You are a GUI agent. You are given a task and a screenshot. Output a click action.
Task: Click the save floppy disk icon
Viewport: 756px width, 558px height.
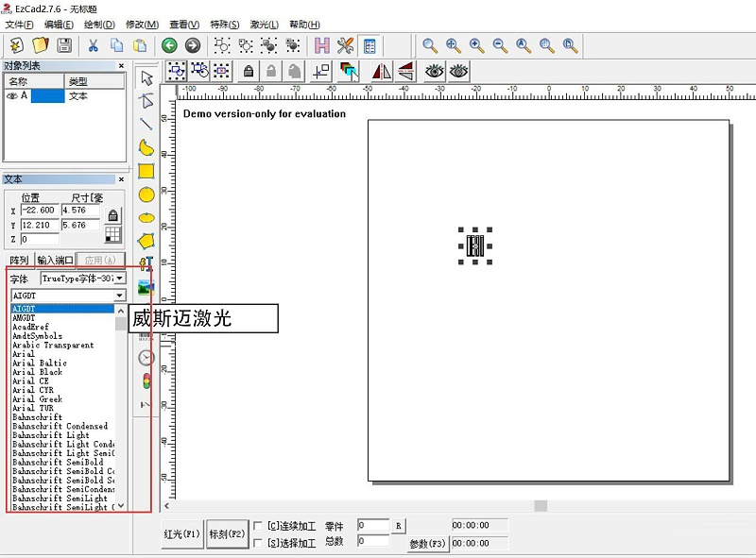64,45
